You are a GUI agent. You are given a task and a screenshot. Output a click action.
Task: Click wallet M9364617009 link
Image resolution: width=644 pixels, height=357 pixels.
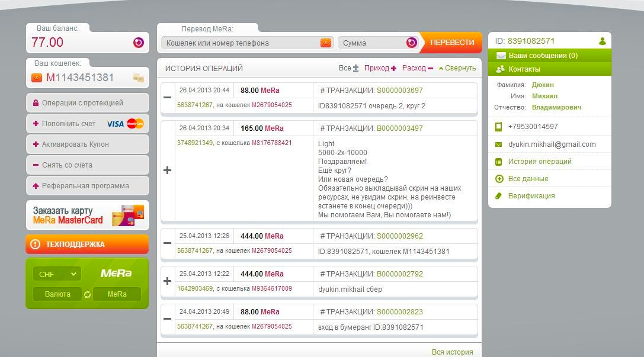(x=272, y=288)
